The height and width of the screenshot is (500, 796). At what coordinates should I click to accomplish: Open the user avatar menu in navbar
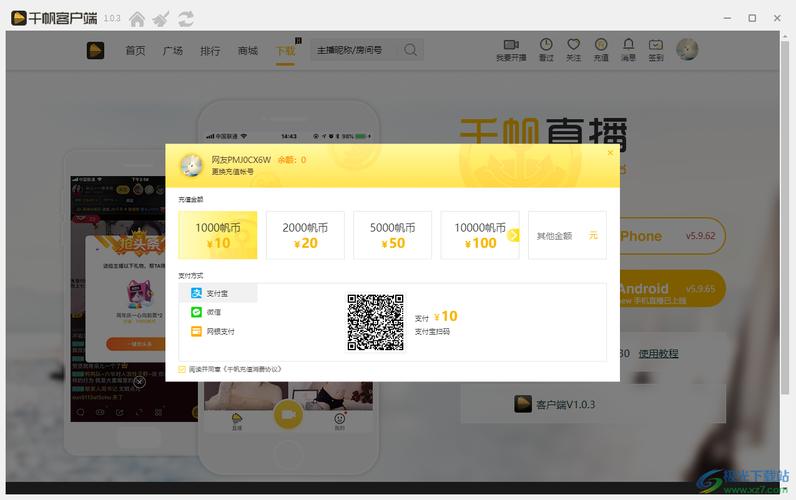[x=687, y=49]
